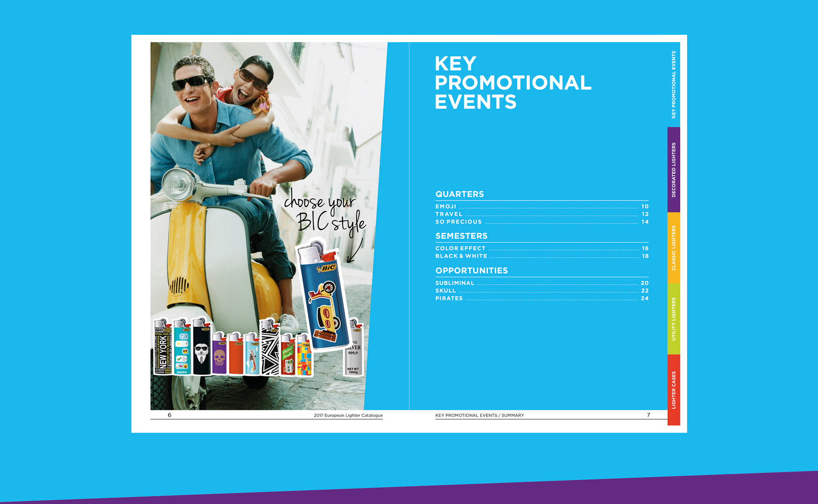Click page number 16 beside Color Effect

point(645,248)
